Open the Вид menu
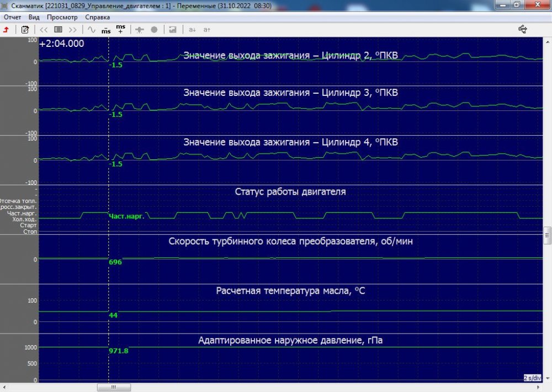This screenshot has height=392, width=552. pos(34,17)
